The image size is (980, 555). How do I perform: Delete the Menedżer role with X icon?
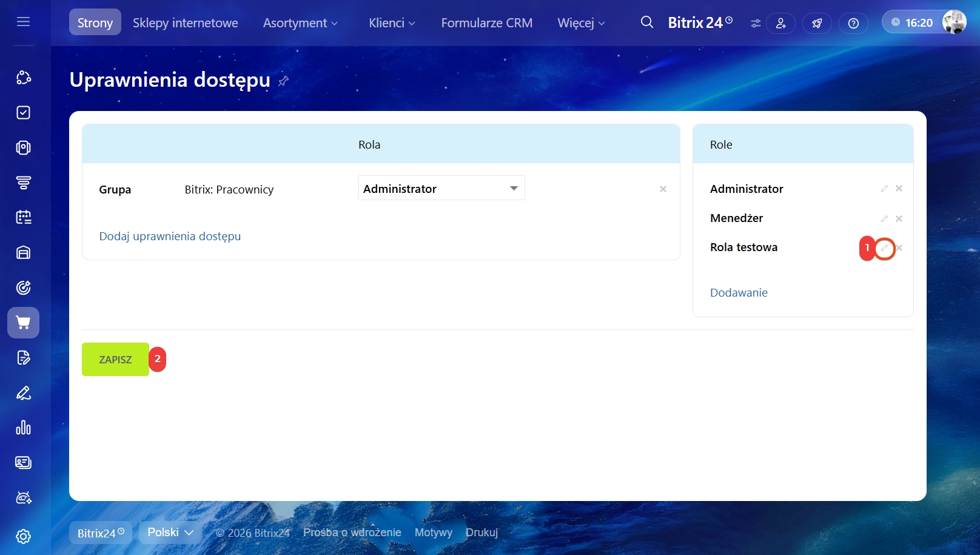[x=899, y=218]
